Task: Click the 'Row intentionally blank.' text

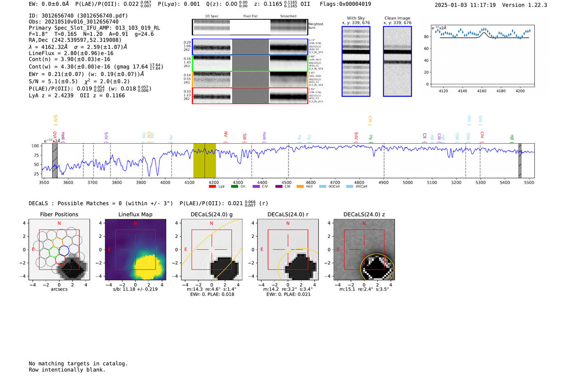Action: click(x=67, y=370)
